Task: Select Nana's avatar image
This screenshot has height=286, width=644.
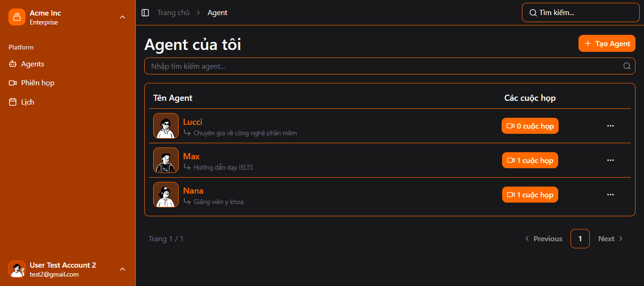Action: coord(166,195)
